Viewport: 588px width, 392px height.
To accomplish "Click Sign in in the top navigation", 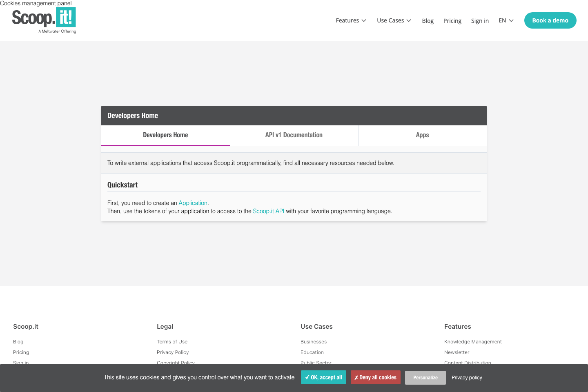I will pos(480,20).
